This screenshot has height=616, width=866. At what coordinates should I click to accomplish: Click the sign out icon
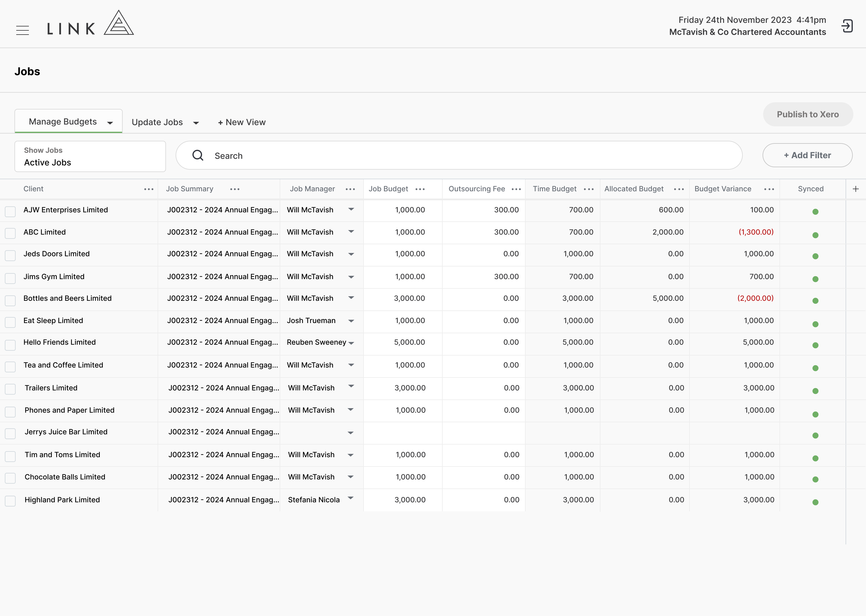(847, 26)
